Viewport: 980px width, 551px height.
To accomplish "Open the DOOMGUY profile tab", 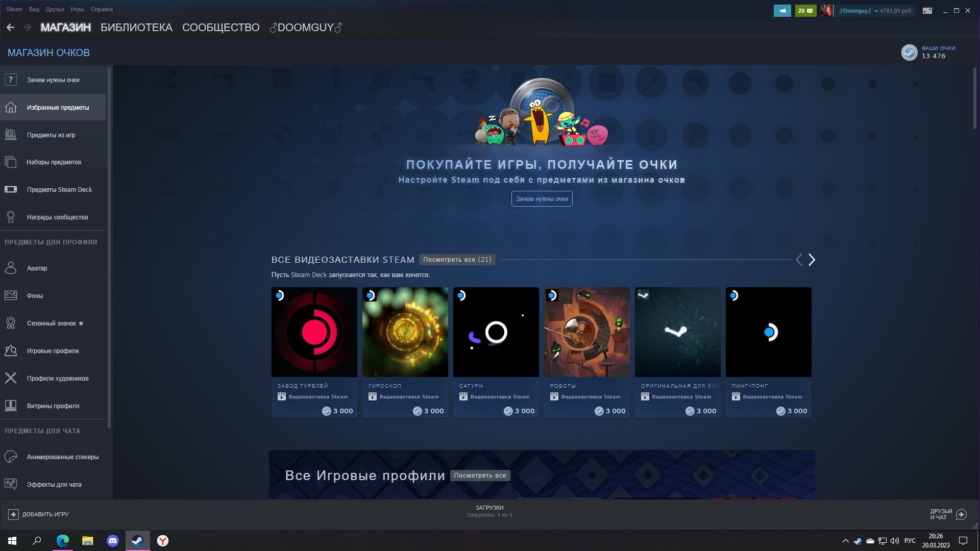I will [305, 28].
